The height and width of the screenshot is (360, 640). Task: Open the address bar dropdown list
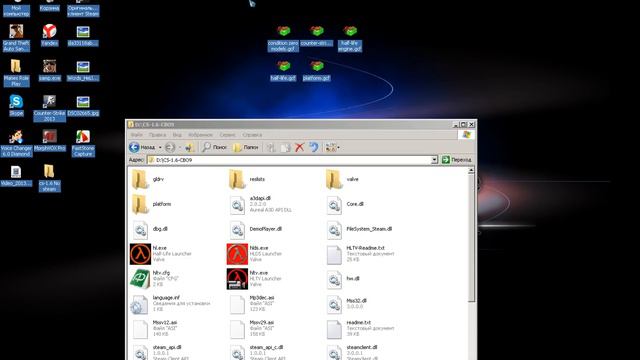pos(434,160)
